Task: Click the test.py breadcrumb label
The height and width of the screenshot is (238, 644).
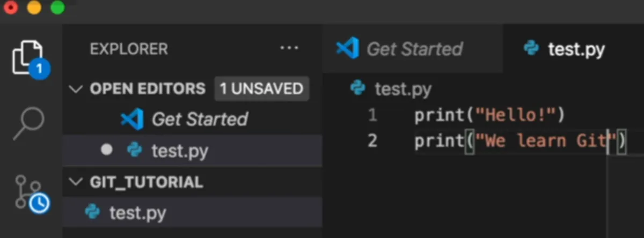Action: tap(403, 88)
